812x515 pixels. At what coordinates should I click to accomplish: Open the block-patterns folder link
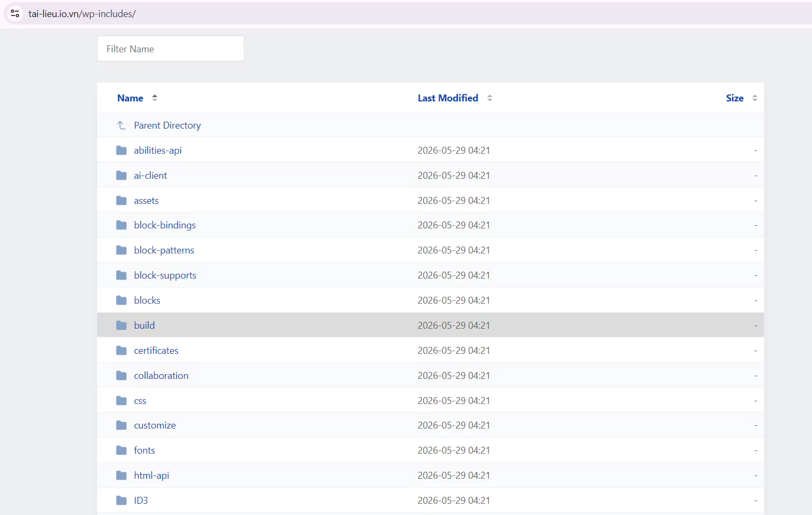coord(164,250)
